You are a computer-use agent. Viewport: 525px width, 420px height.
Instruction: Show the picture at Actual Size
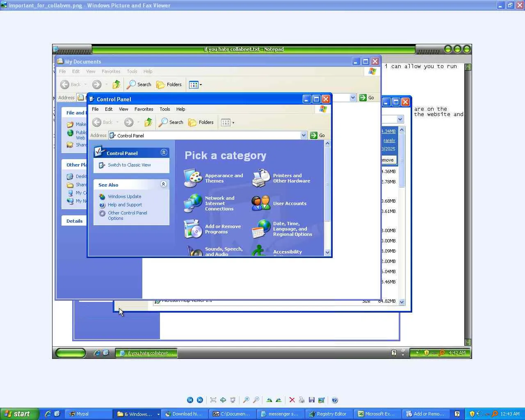(223, 400)
